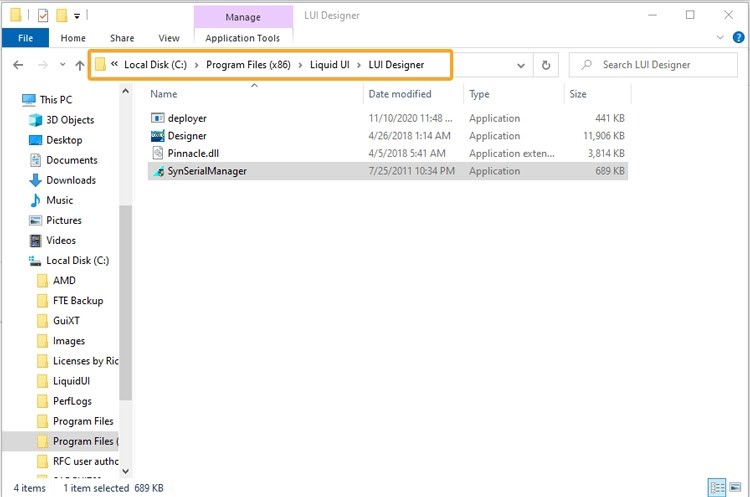Refresh the LUI Designer folder view

coord(546,65)
